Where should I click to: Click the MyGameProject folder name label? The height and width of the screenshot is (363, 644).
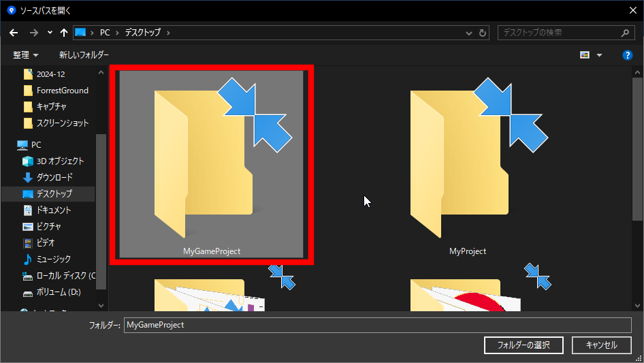coord(212,251)
